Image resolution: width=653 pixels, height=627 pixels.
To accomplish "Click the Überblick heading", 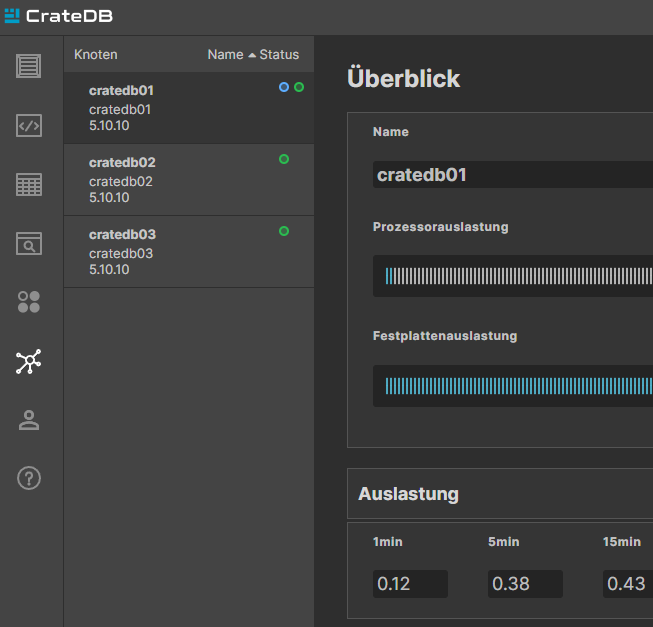I will 403,78.
